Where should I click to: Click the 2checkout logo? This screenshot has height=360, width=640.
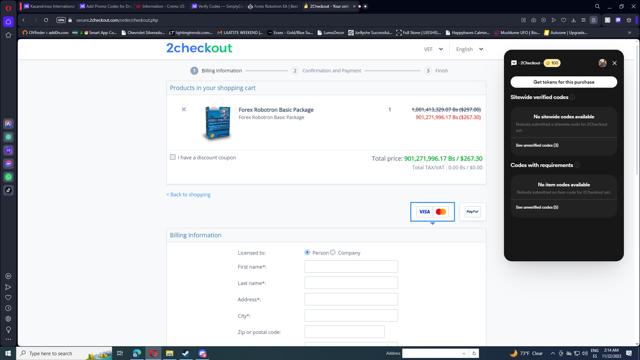pos(199,48)
